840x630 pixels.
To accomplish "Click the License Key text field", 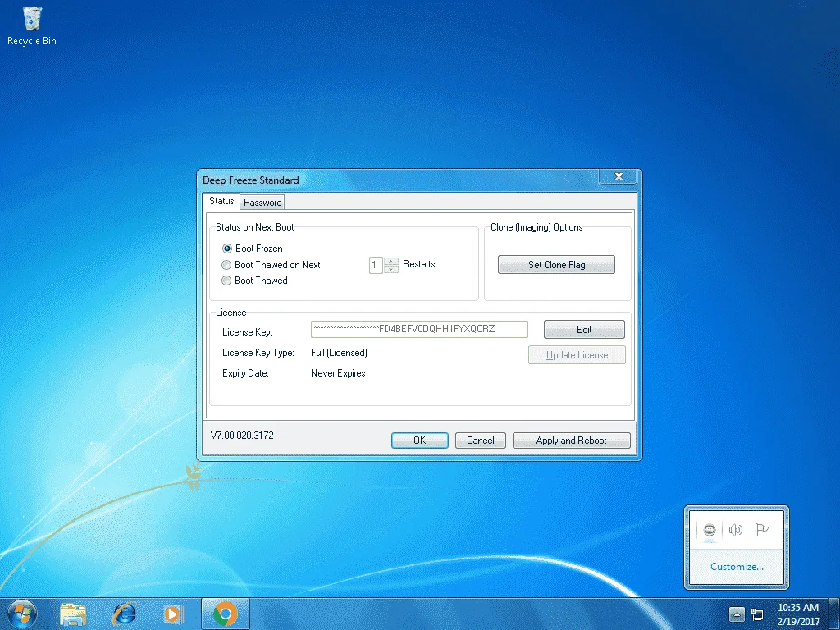I will 419,329.
